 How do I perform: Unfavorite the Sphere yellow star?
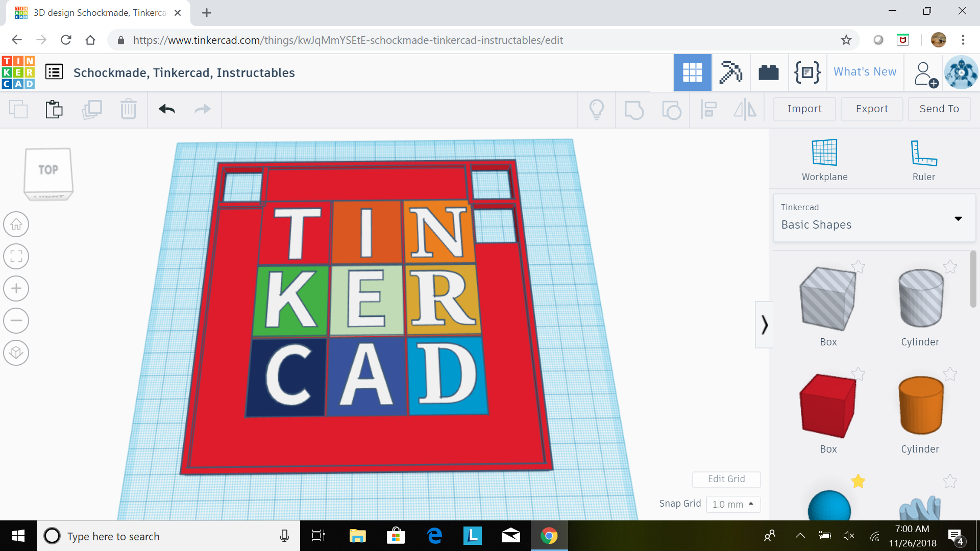pyautogui.click(x=859, y=481)
